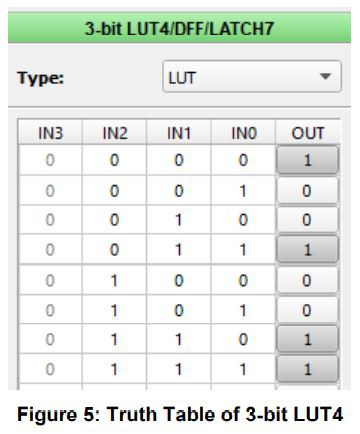Image resolution: width=360 pixels, height=434 pixels.
Task: Click the greyed IN3 cell in first row
Action: pos(50,160)
